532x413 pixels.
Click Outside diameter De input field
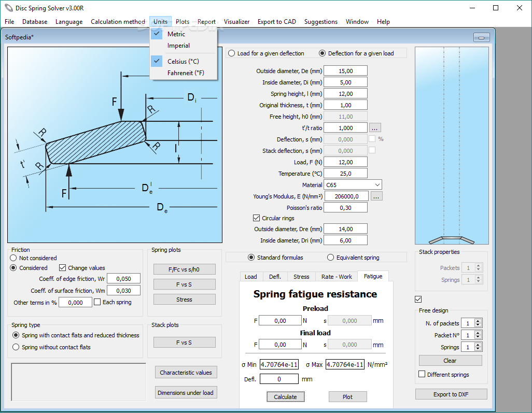coord(345,71)
